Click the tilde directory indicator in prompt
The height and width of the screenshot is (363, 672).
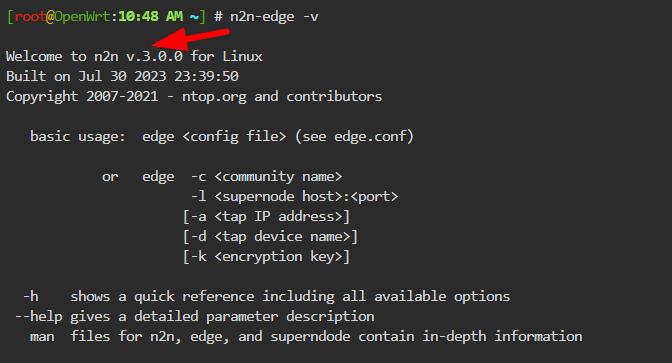(194, 17)
